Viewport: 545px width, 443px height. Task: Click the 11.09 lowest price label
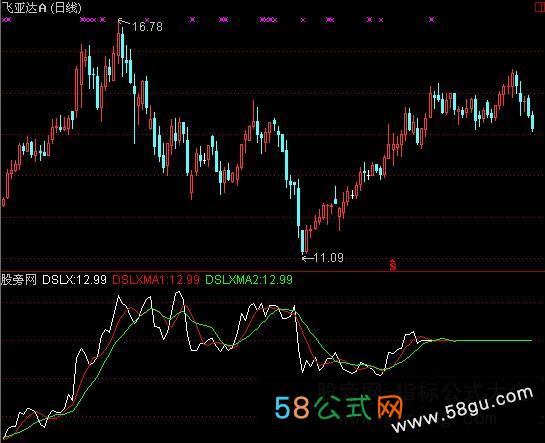click(329, 258)
